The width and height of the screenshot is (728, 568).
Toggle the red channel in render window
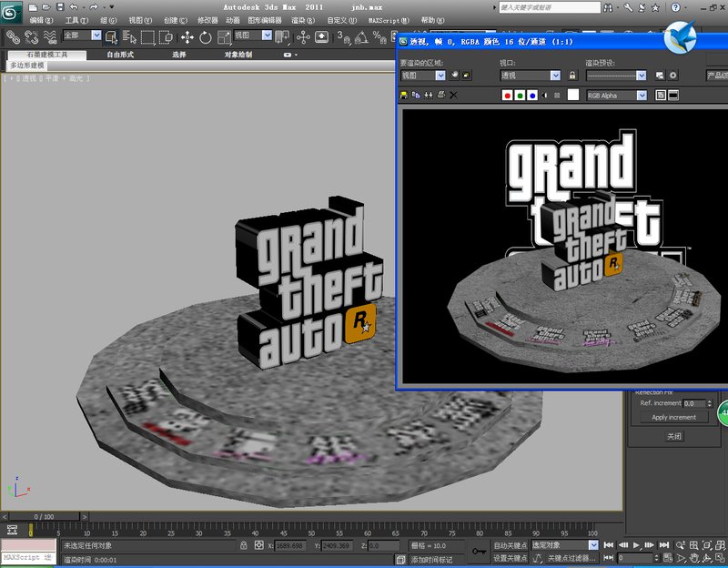point(508,96)
